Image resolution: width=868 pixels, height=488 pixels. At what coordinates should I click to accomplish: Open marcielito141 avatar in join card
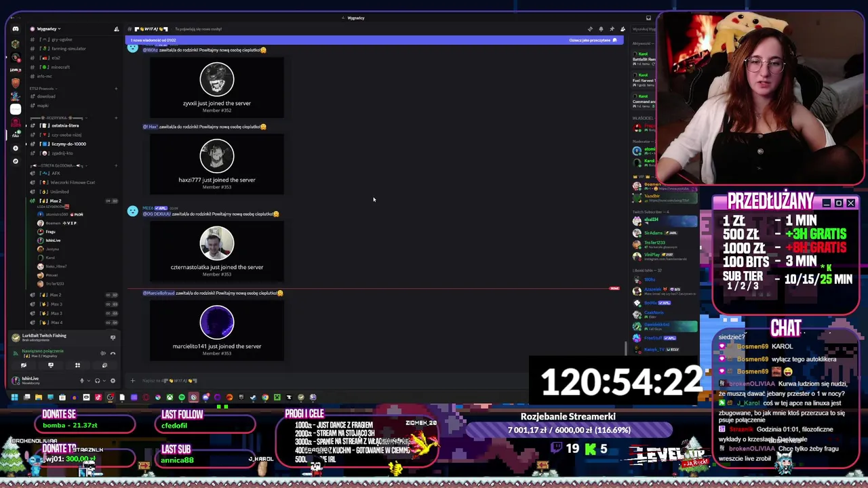coord(217,323)
